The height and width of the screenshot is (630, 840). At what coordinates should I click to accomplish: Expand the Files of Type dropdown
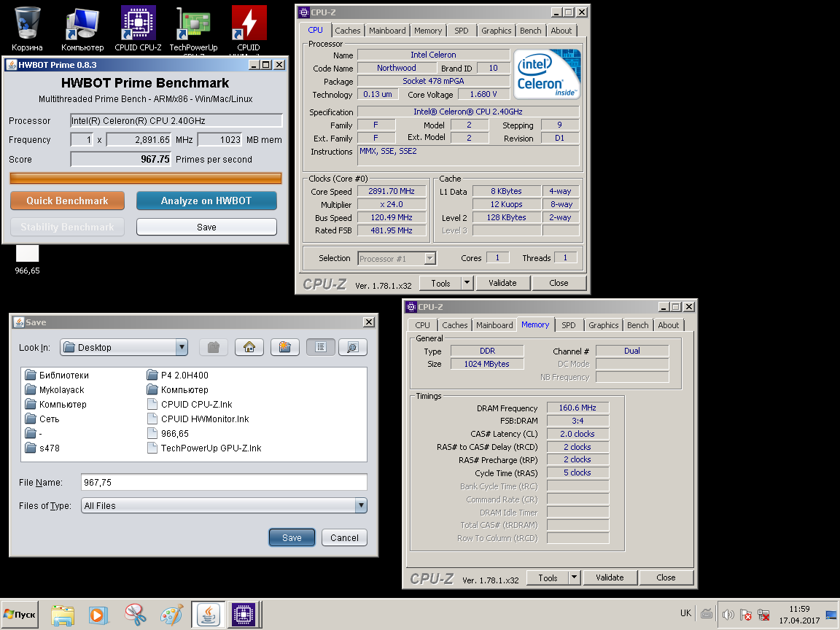click(x=361, y=505)
